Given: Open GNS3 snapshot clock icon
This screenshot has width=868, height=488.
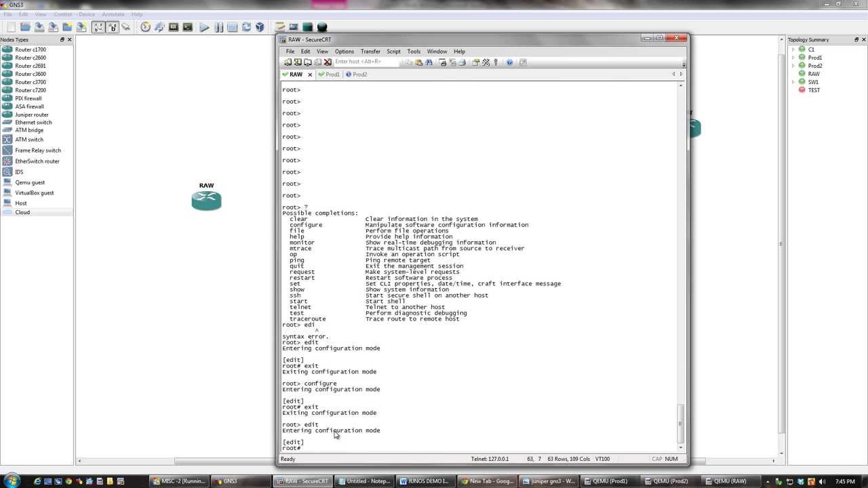Looking at the screenshot, I should 145,27.
